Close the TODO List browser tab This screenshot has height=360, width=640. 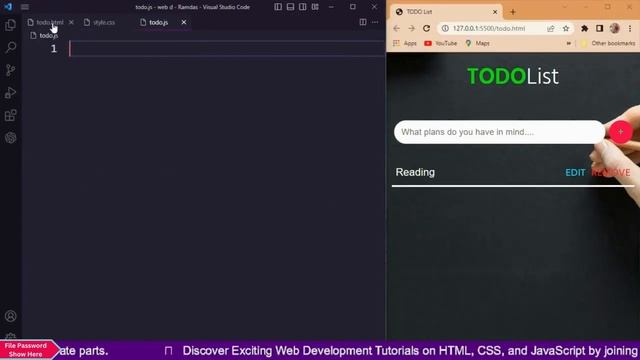(x=495, y=12)
